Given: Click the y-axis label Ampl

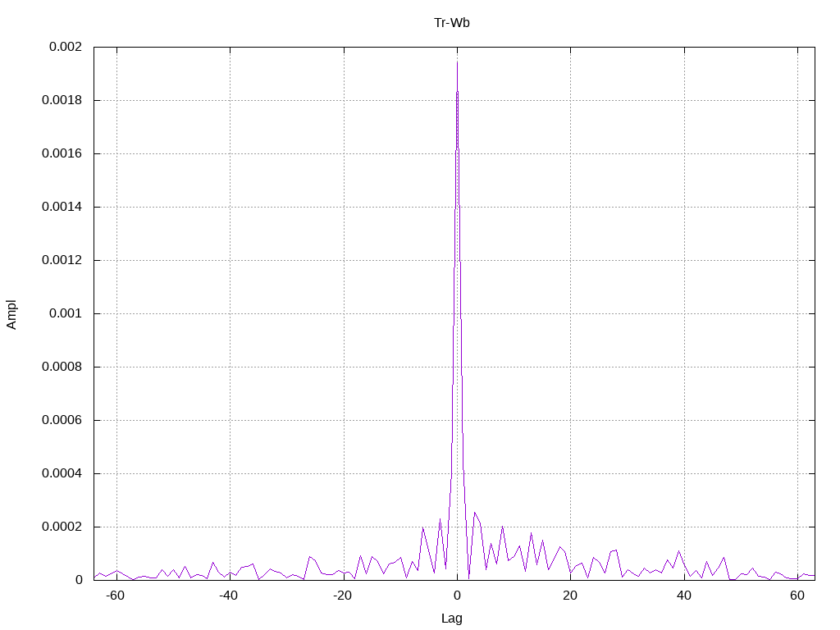Looking at the screenshot, I should [11, 314].
